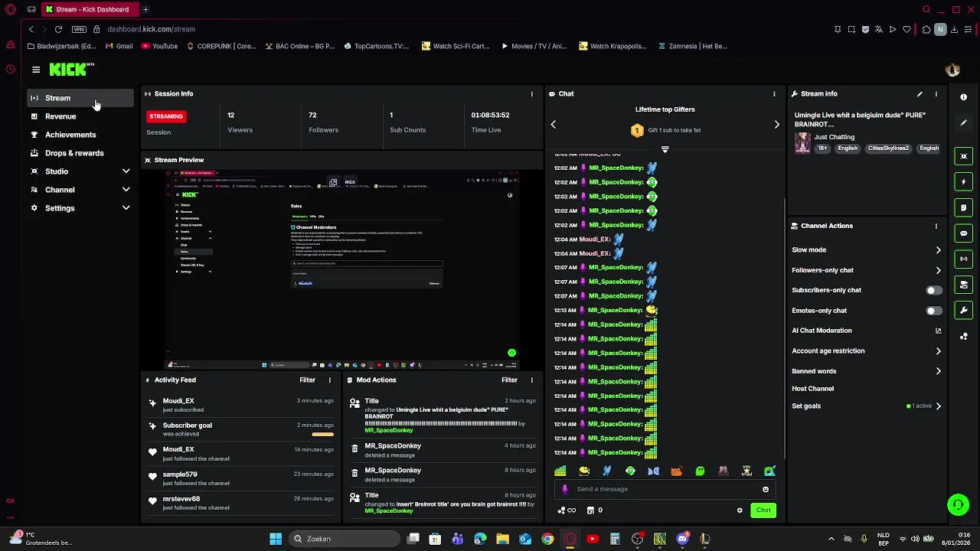Screen dimensions: 980x551
Task: Open Session Info three-dot menu
Action: point(532,94)
